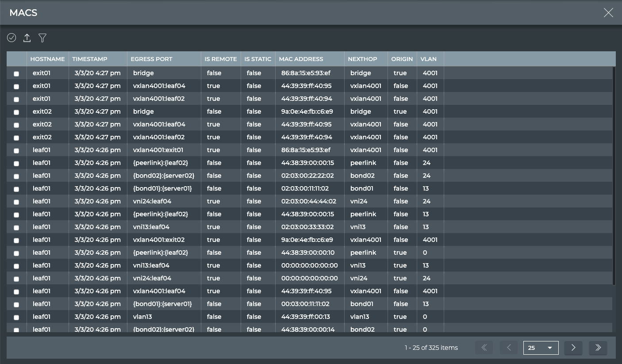Export the MACs table data

click(x=27, y=38)
